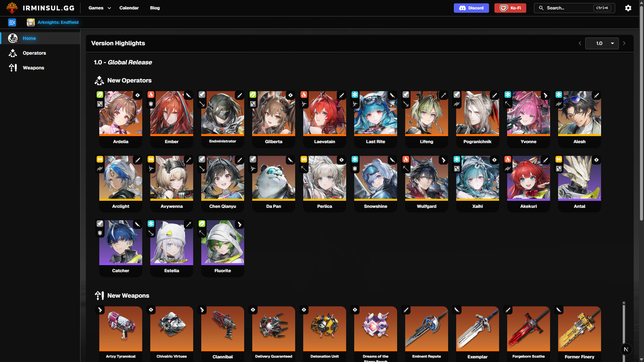
Task: Click the Weapons sidebar icon
Action: pos(13,68)
